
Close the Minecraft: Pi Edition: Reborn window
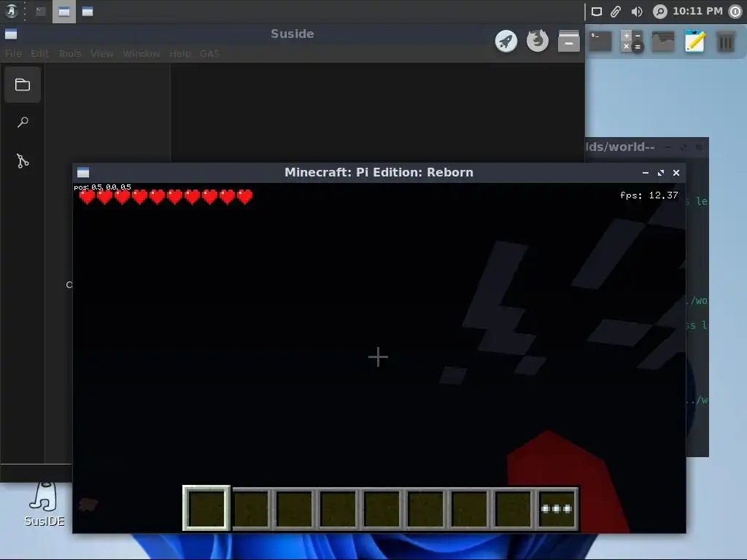(x=676, y=173)
